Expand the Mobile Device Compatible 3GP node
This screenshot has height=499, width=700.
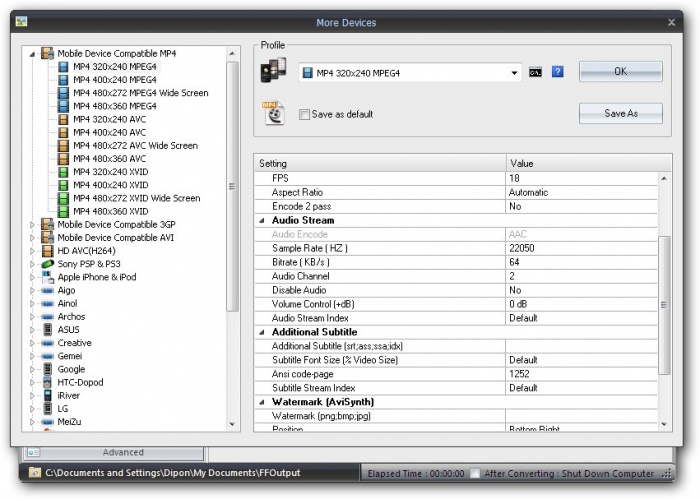pyautogui.click(x=32, y=225)
